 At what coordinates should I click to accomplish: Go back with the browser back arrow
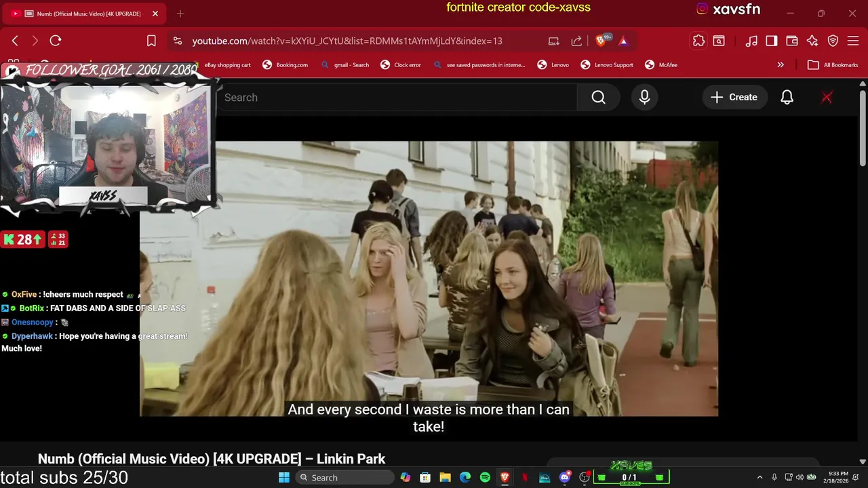(15, 41)
